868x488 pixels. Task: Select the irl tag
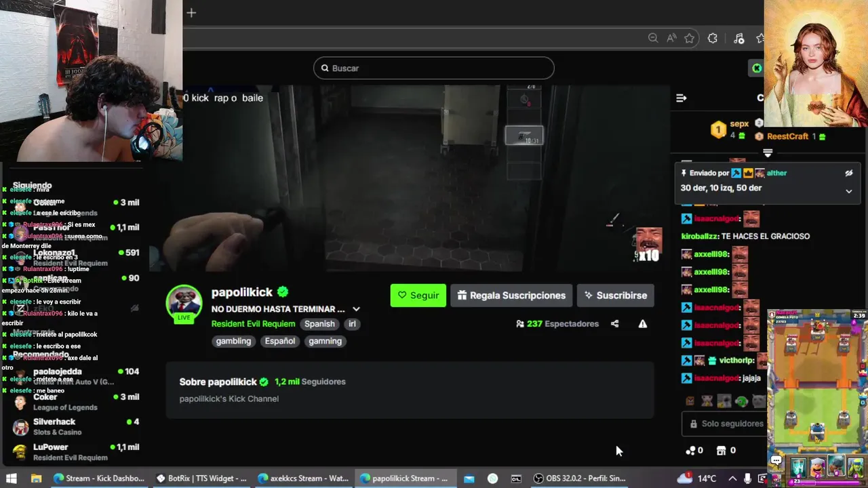pos(352,324)
